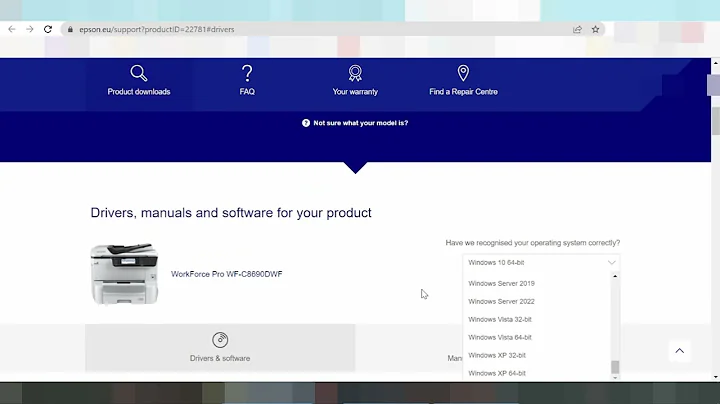Open 'Not sure what your model is?' link

[x=360, y=123]
